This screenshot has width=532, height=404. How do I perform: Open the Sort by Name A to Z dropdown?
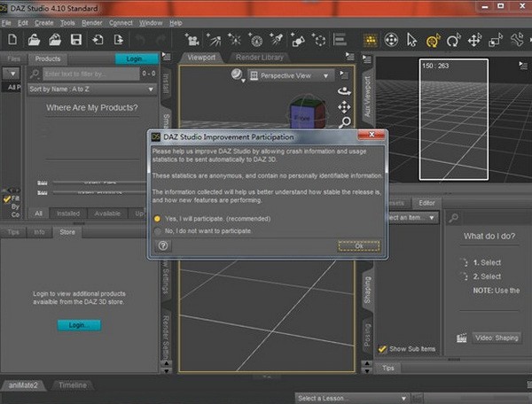91,89
